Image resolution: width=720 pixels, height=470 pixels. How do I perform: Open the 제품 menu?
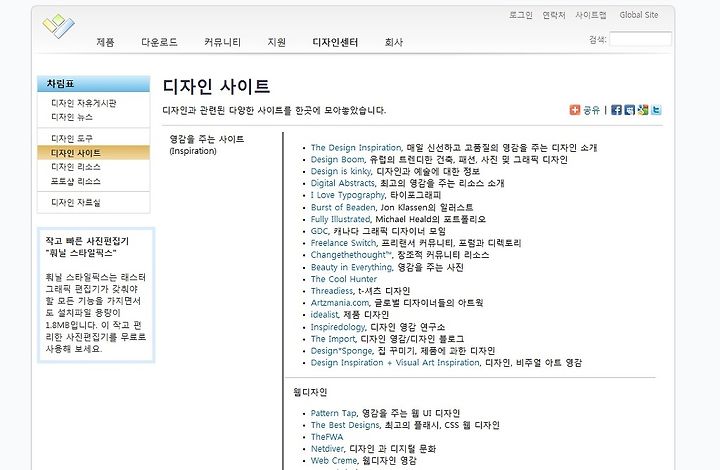click(105, 42)
